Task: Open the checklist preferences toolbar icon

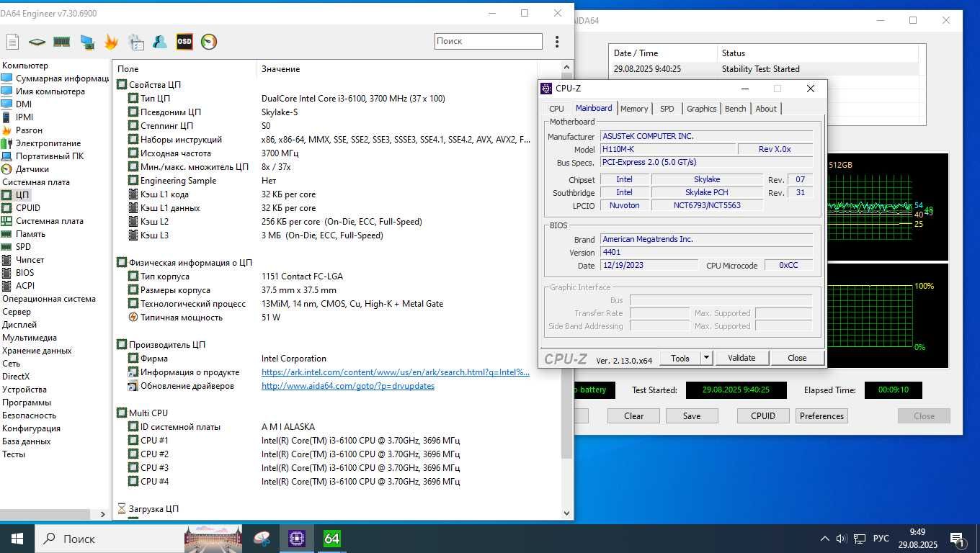Action: point(136,42)
